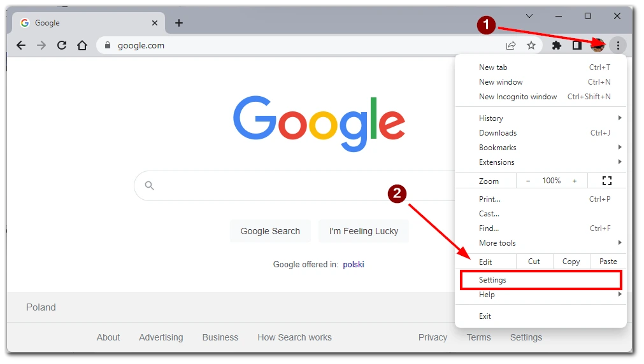
Task: Open the About footer link
Action: click(x=108, y=338)
